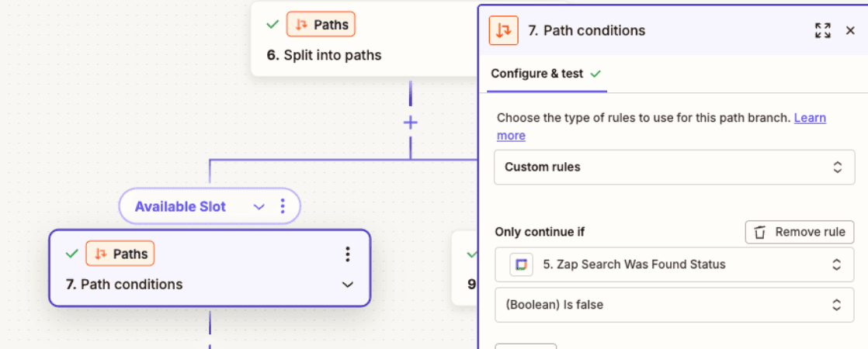This screenshot has height=349, width=868.
Task: Select the partially visible step 9 card
Action: coord(464,268)
